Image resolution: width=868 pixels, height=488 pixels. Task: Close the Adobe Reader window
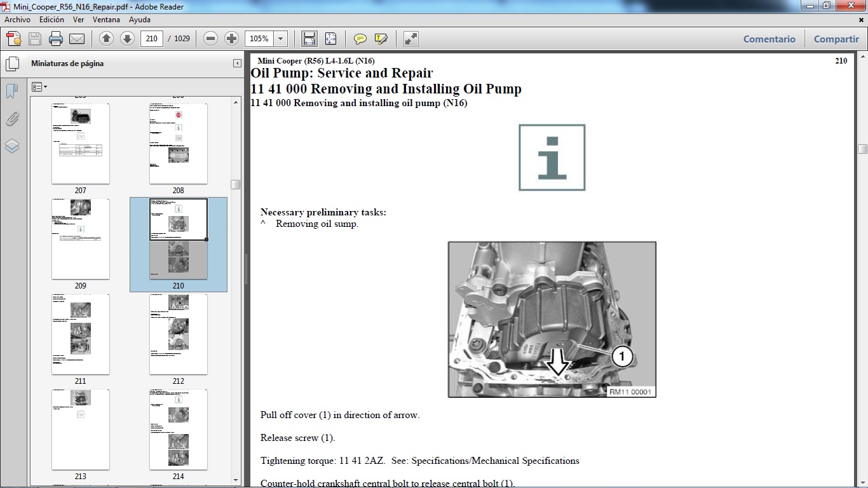pyautogui.click(x=850, y=6)
